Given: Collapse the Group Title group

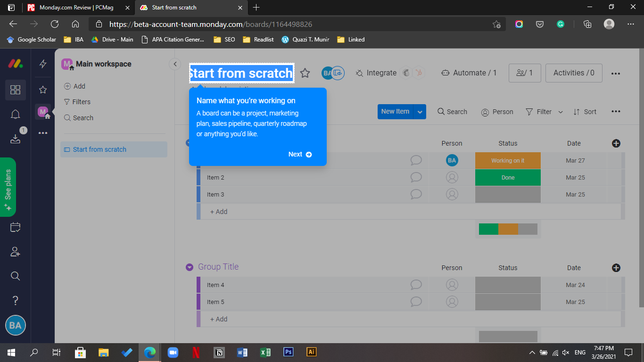Looking at the screenshot, I should point(190,267).
